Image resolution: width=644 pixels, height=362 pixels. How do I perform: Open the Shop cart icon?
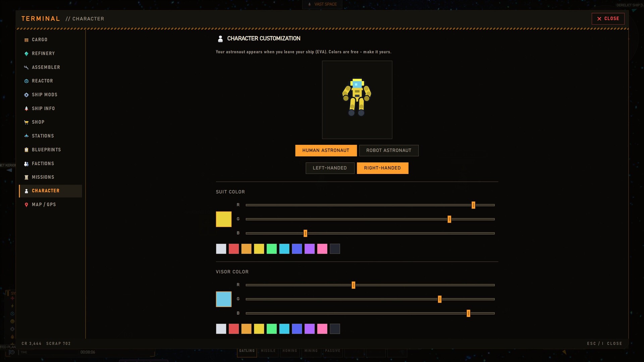pyautogui.click(x=26, y=122)
